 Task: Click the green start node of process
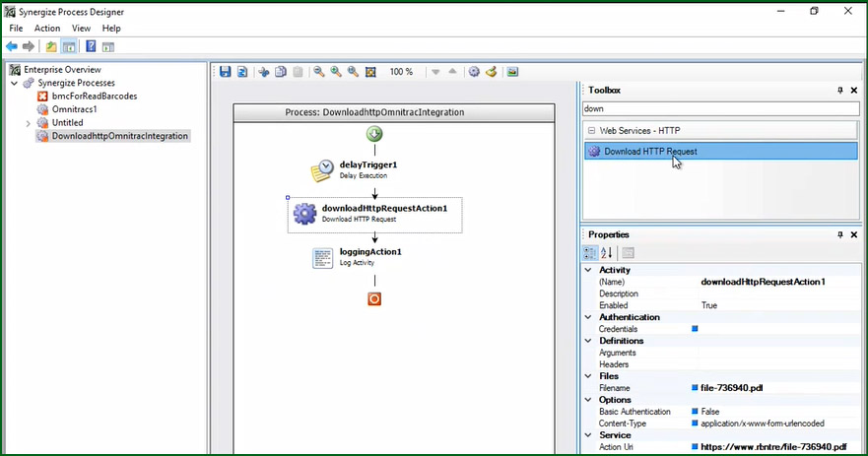coord(374,134)
